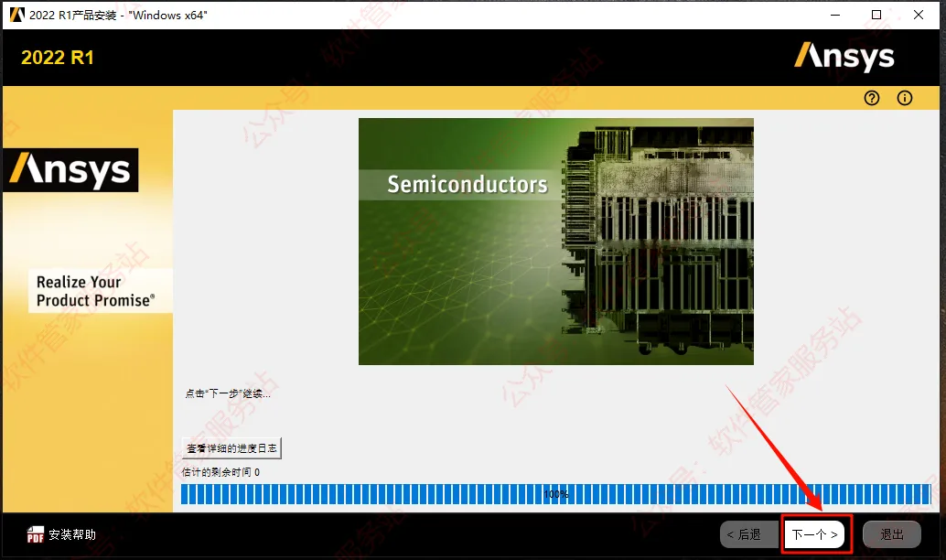Close the installer window
This screenshot has height=560, width=946.
(x=919, y=15)
